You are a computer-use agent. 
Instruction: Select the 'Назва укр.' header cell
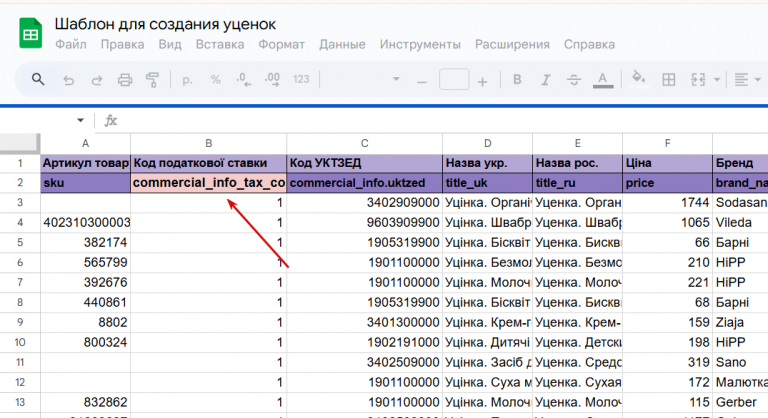(x=487, y=163)
